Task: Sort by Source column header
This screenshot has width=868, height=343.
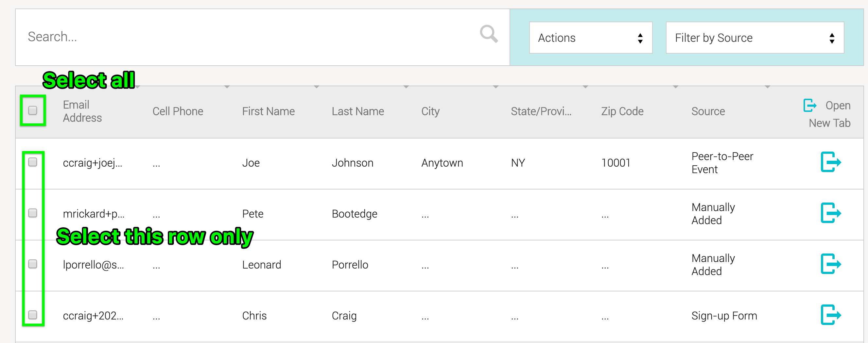Action: 708,111
